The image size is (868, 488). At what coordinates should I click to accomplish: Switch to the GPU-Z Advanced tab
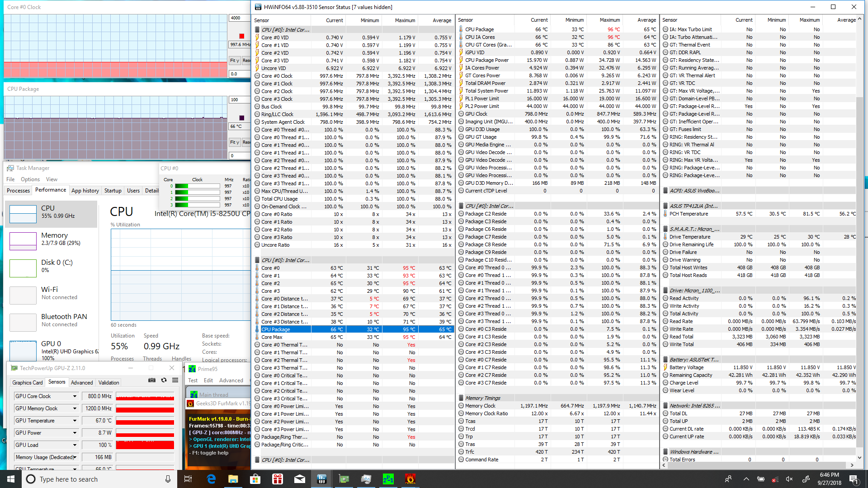(x=82, y=383)
